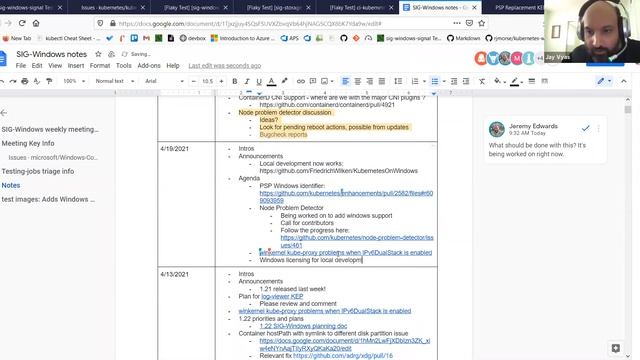Reload the page in browser
Image resolution: width=640 pixels, height=360 pixels.
(22, 23)
